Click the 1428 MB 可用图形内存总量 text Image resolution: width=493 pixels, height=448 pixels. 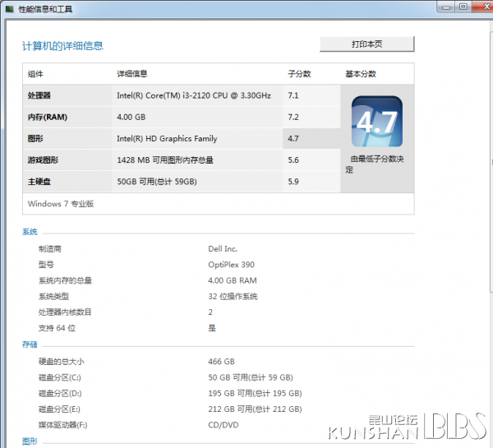pos(165,159)
